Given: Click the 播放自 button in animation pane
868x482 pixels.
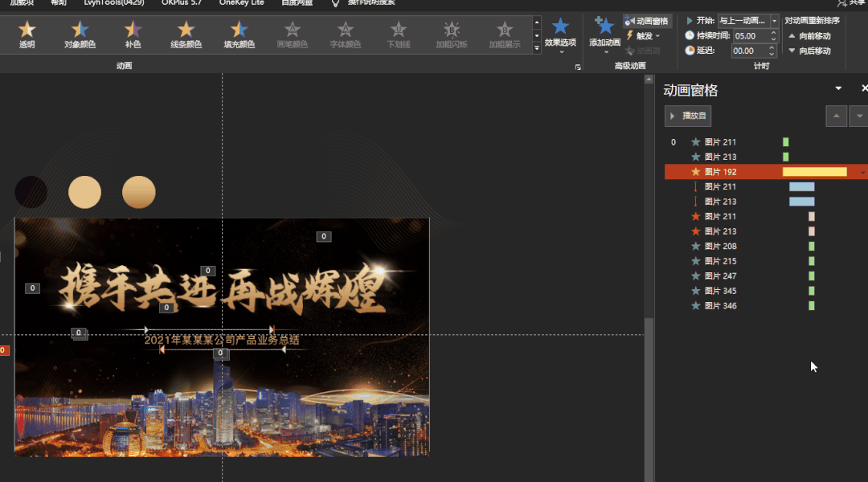Looking at the screenshot, I should [x=687, y=116].
